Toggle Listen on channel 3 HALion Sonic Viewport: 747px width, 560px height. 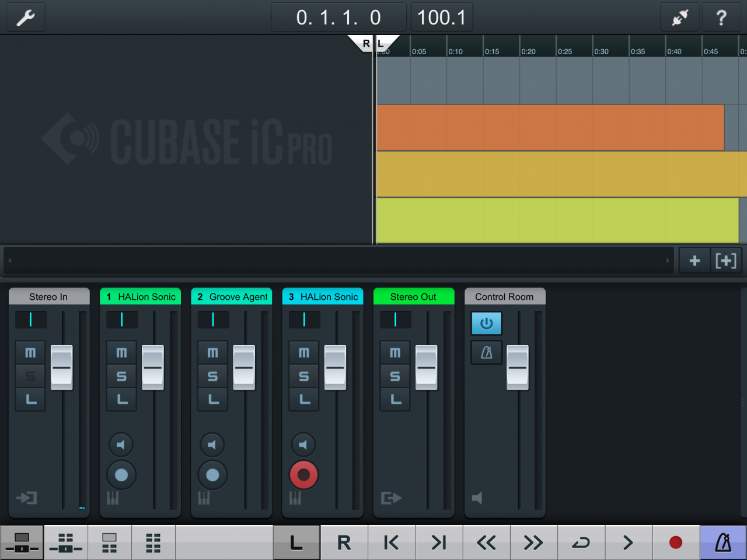coord(304,400)
